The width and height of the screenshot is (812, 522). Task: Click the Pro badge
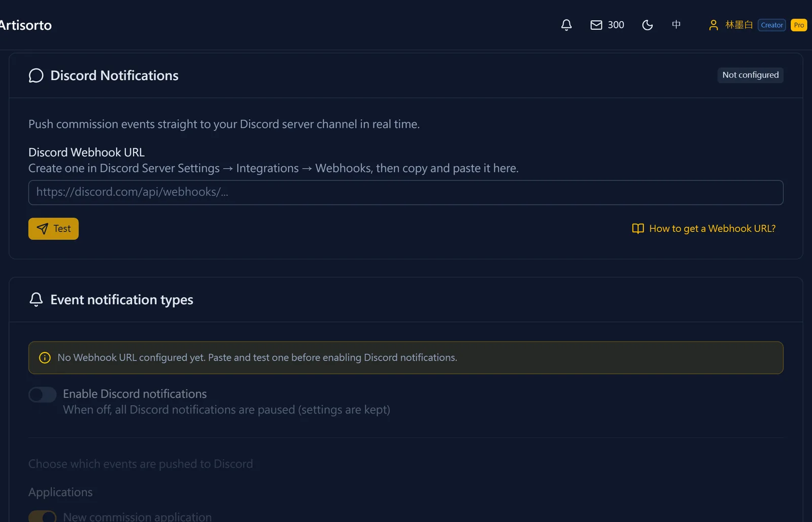(x=799, y=25)
